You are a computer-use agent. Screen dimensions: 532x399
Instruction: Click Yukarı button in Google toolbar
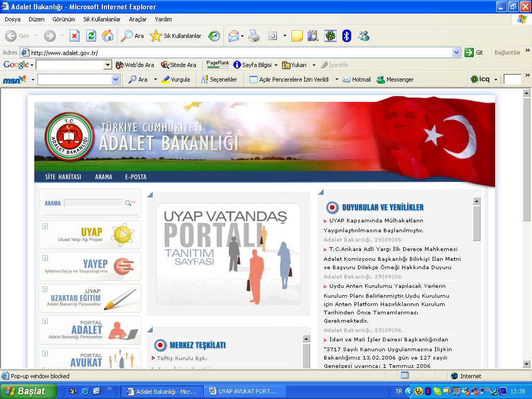coord(295,65)
